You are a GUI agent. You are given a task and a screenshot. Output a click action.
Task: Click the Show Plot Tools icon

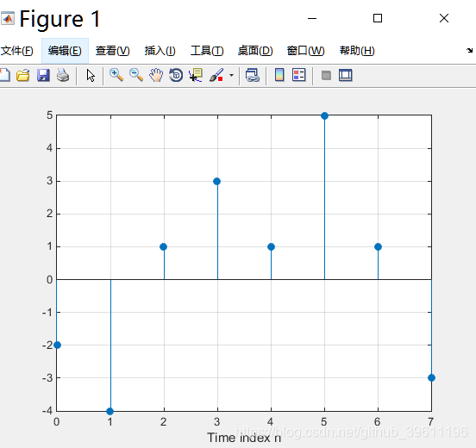pos(346,75)
